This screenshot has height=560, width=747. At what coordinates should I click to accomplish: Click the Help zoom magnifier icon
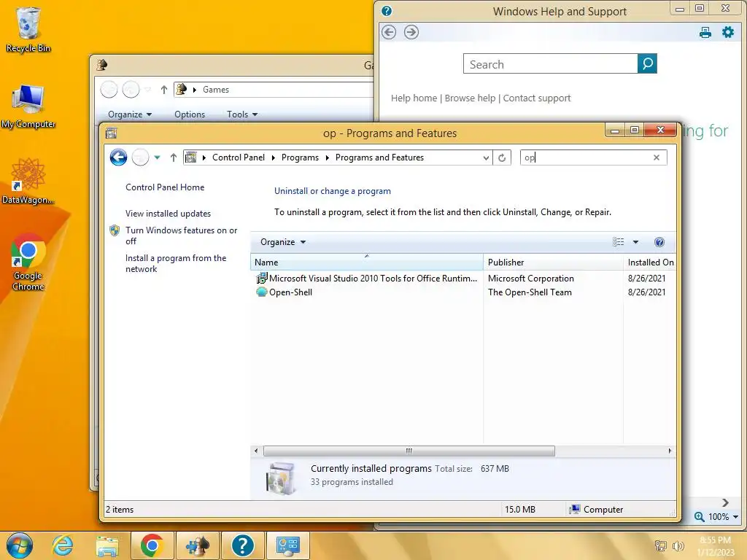[699, 517]
